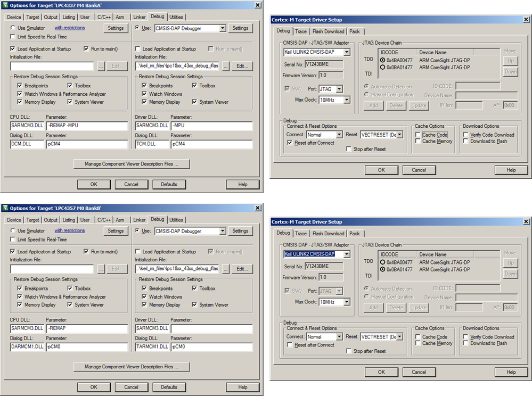532x396 pixels.
Task: Toggle Limit Speed to Real-Time in LPC4337 M4 BankA
Action: (13, 37)
